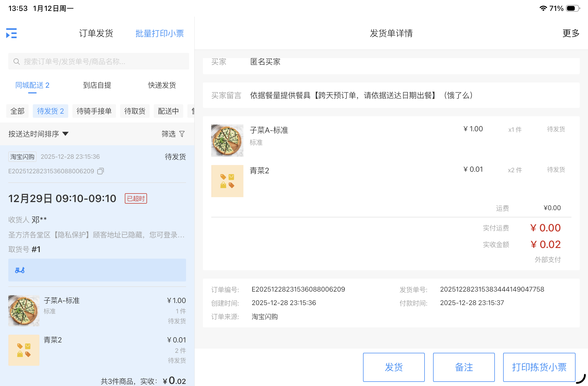Expand 按送达时间排序 sort dropdown
This screenshot has height=386, width=588.
point(38,134)
